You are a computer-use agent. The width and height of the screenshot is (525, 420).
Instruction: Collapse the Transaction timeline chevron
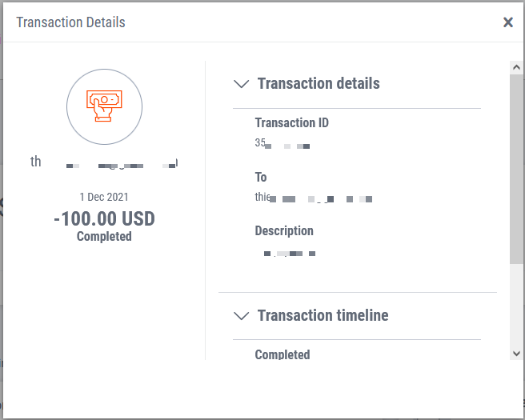241,316
